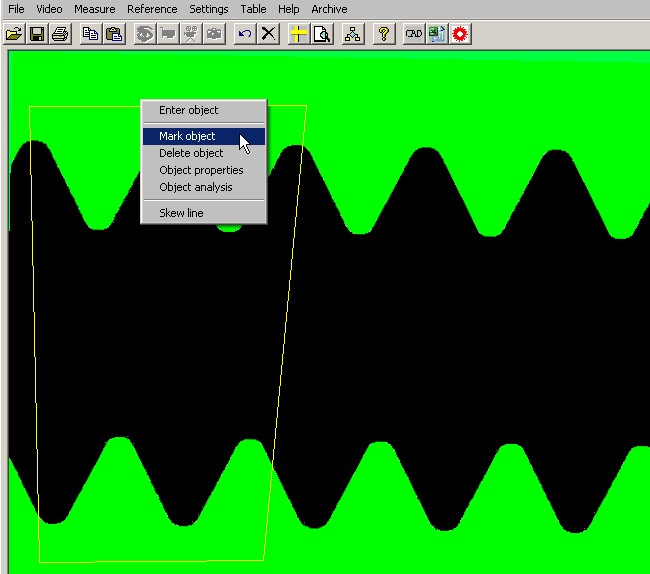Click the yellow question mark help icon

pos(382,34)
